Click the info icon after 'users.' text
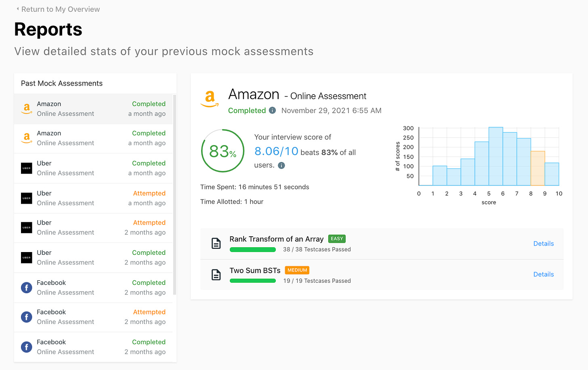Image resolution: width=588 pixels, height=370 pixels. pos(281,165)
